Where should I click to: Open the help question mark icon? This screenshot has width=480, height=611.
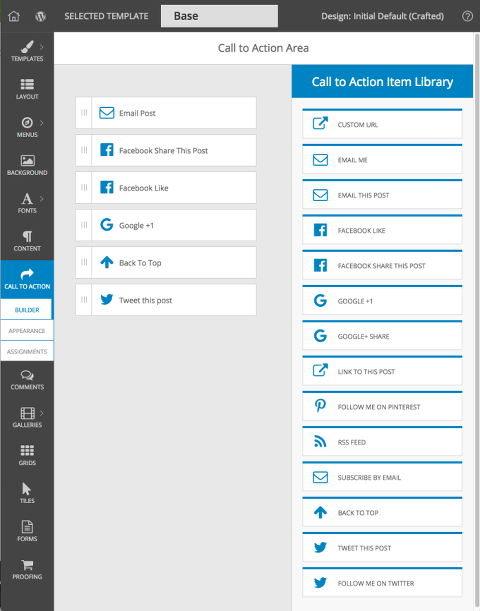tap(467, 16)
